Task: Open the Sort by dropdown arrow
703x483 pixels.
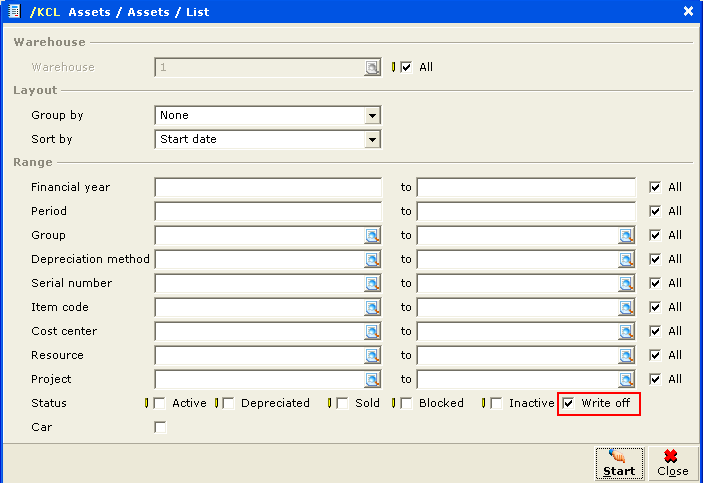Action: pos(372,139)
